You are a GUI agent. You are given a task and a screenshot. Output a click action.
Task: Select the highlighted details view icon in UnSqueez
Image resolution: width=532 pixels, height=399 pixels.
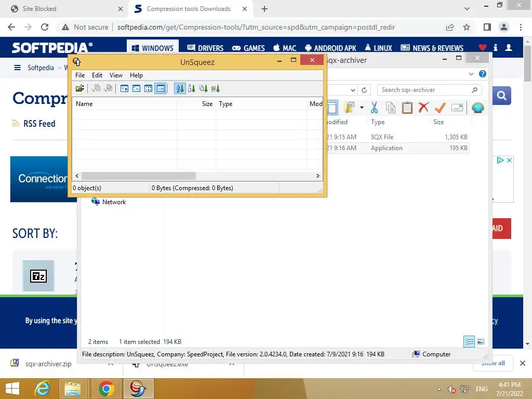coord(161,88)
